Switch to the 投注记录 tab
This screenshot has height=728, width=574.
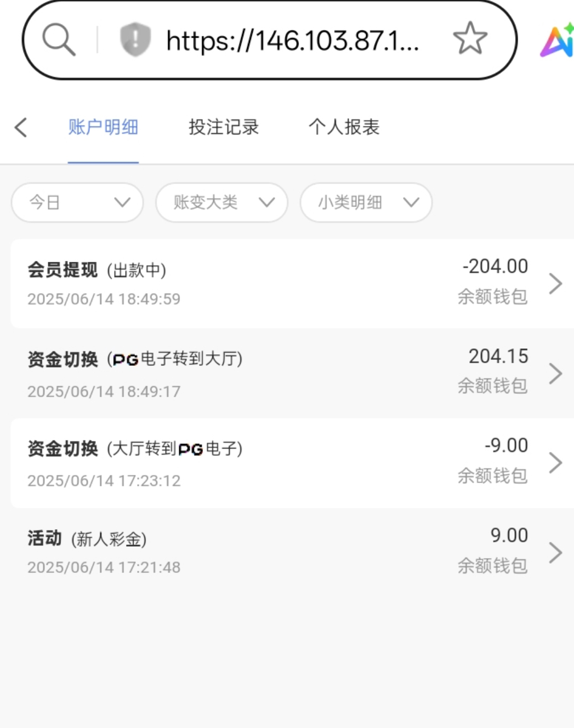pyautogui.click(x=224, y=128)
